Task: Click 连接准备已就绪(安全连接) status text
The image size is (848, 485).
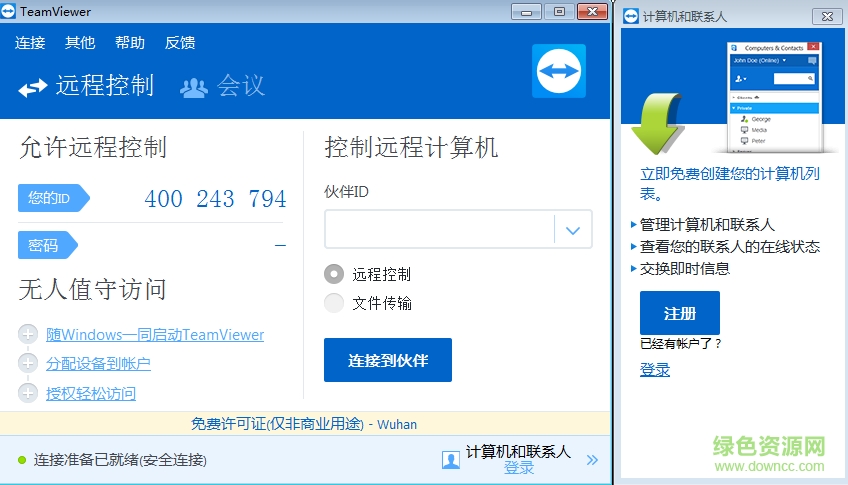Action: tap(120, 460)
